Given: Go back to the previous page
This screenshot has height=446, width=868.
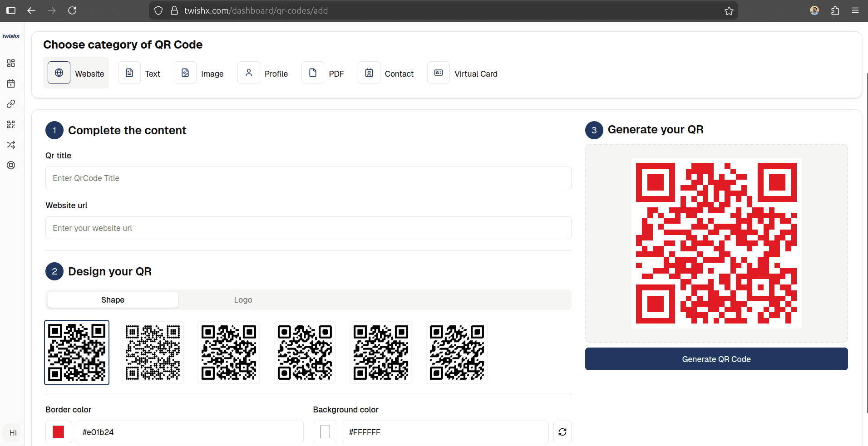Looking at the screenshot, I should click(x=31, y=10).
